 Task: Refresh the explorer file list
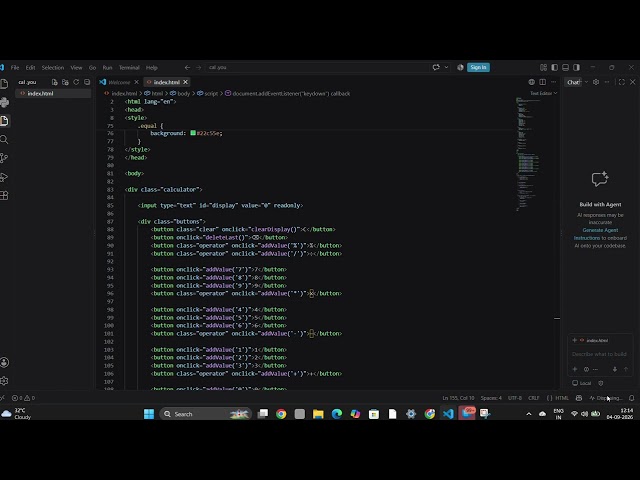click(76, 82)
